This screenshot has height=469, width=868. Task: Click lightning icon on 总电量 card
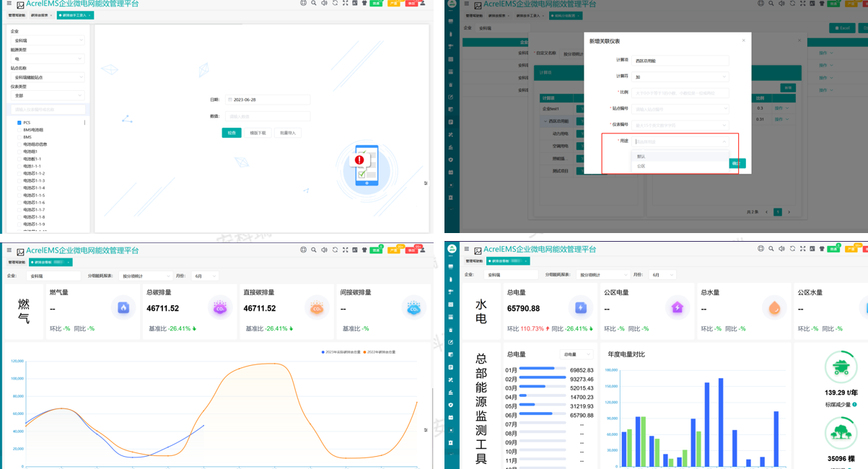[x=581, y=308]
